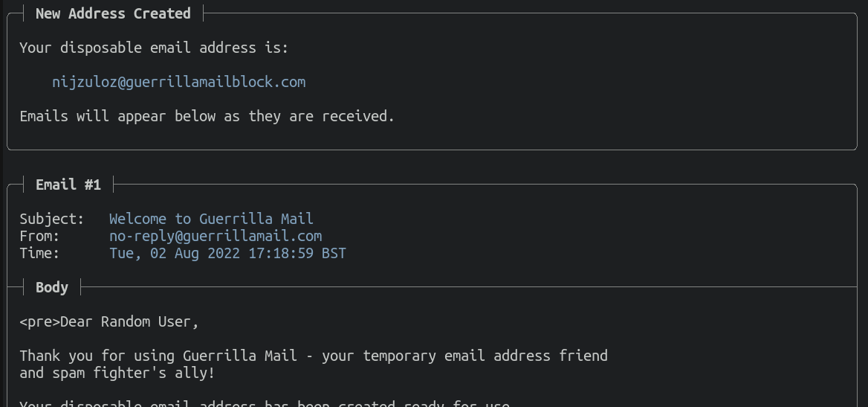This screenshot has height=407, width=868.
Task: Click the "Subject:" field label
Action: (52, 219)
